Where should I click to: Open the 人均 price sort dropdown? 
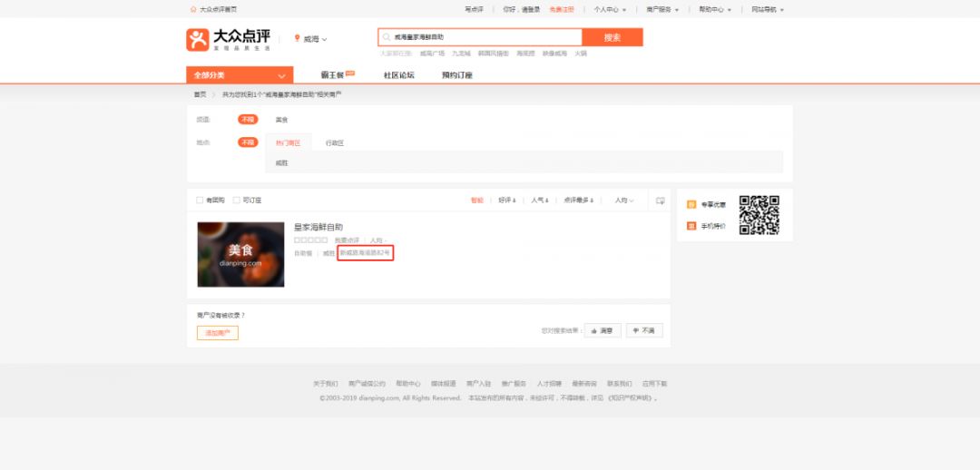coord(623,201)
